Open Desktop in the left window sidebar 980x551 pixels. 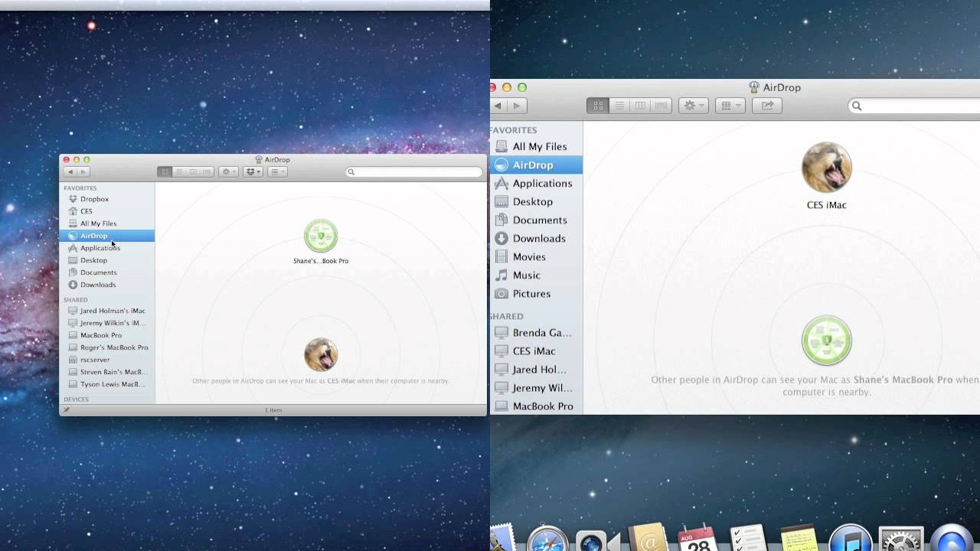pyautogui.click(x=107, y=260)
